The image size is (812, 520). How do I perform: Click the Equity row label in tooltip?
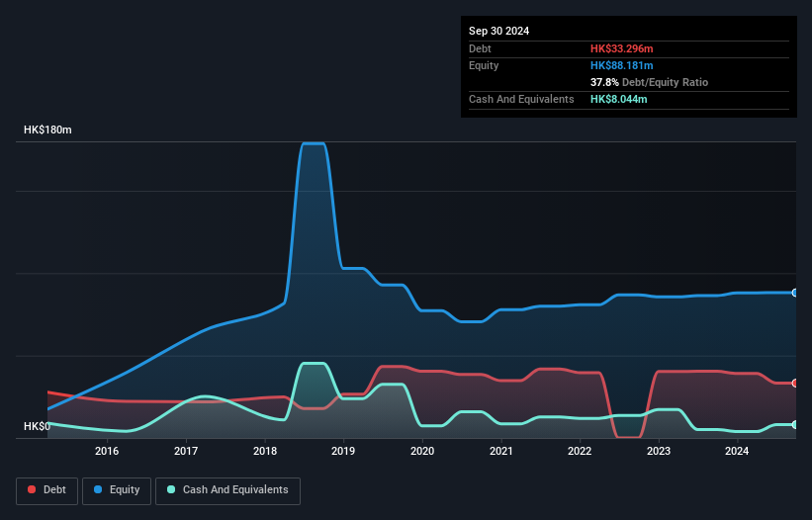coord(484,65)
